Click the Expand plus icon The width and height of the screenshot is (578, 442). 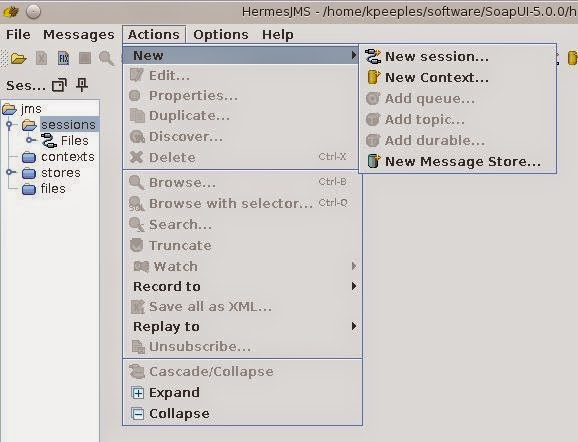[137, 393]
